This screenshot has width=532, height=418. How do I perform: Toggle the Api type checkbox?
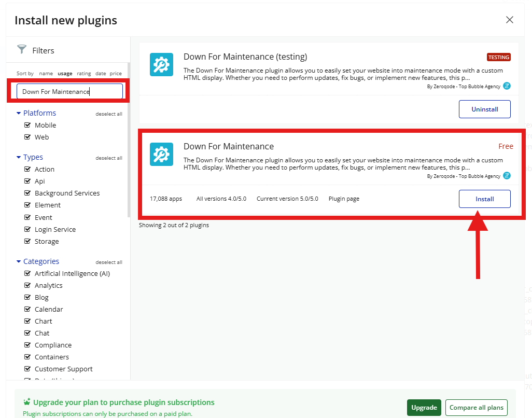click(x=27, y=181)
